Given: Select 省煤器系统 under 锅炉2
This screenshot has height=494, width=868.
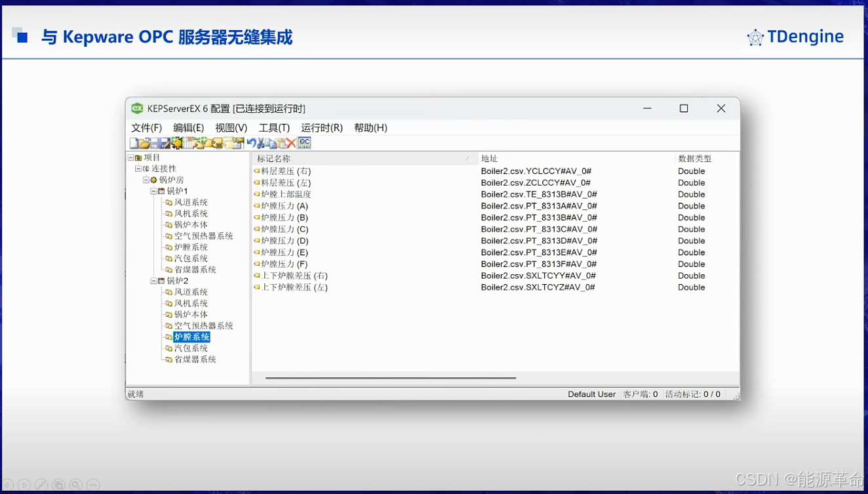Looking at the screenshot, I should (x=195, y=360).
